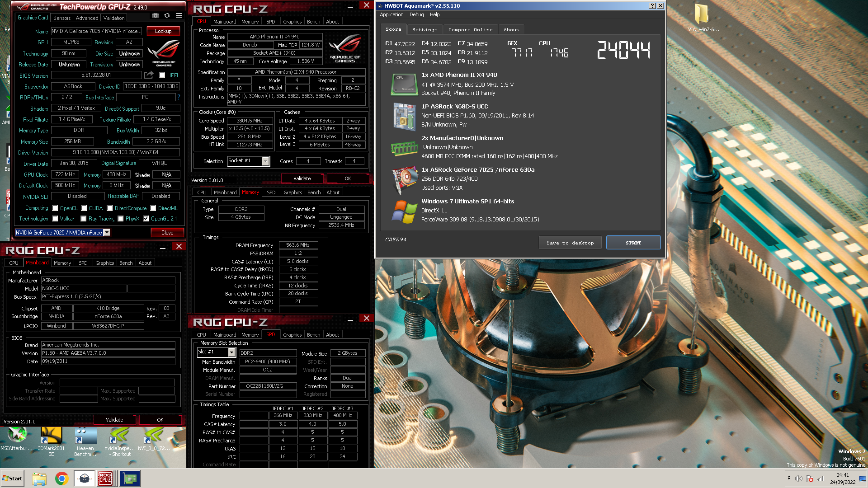Open the About tab in the CPU-Z SPD window

coord(332,335)
